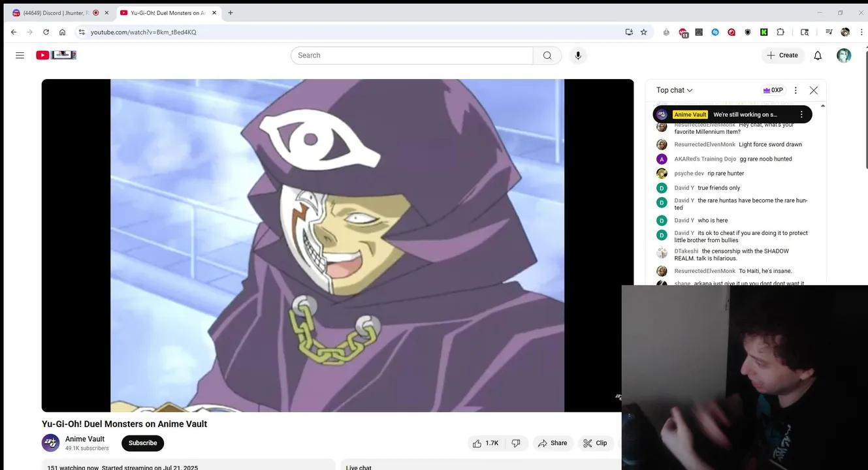Viewport: 868px width, 470px height.
Task: Reload the YouTube page
Action: click(x=46, y=32)
